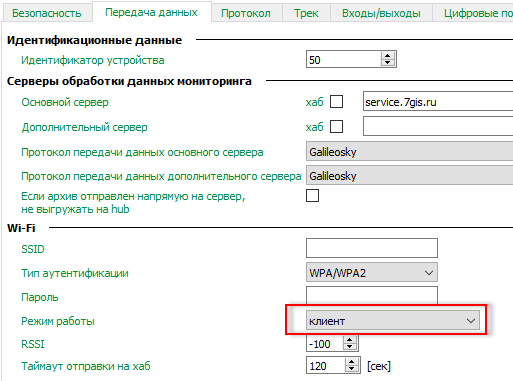Enable хаб checkbox for Дополнительный сервер

tap(336, 127)
